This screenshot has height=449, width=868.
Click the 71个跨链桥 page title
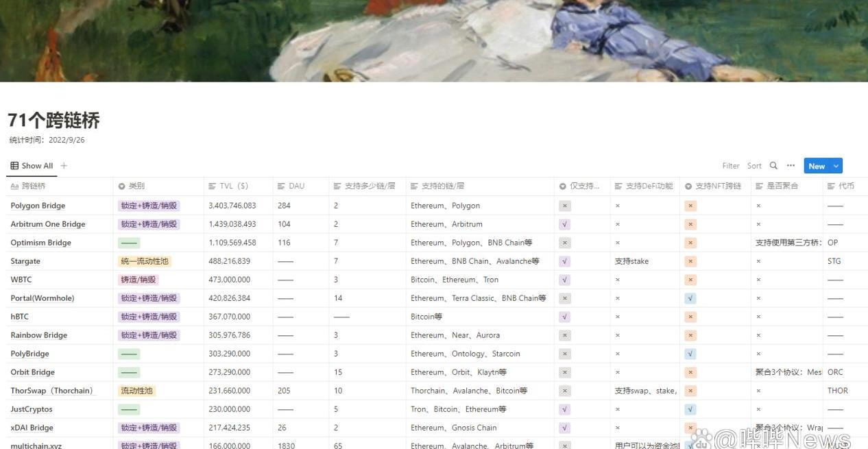(x=54, y=121)
